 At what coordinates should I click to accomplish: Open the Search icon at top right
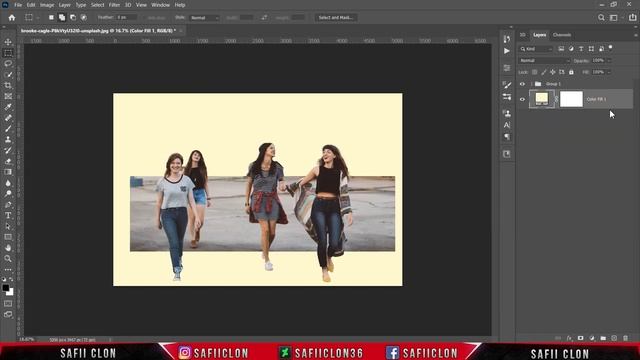click(601, 18)
